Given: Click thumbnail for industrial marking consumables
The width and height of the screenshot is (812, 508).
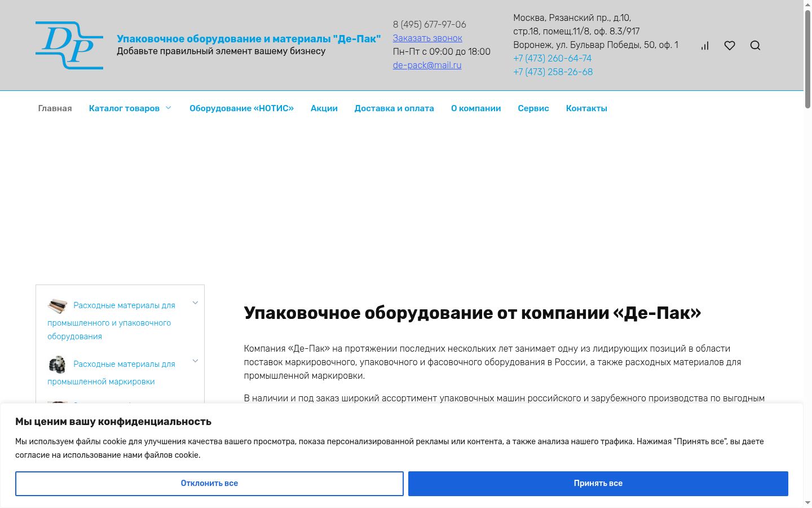Looking at the screenshot, I should [58, 365].
